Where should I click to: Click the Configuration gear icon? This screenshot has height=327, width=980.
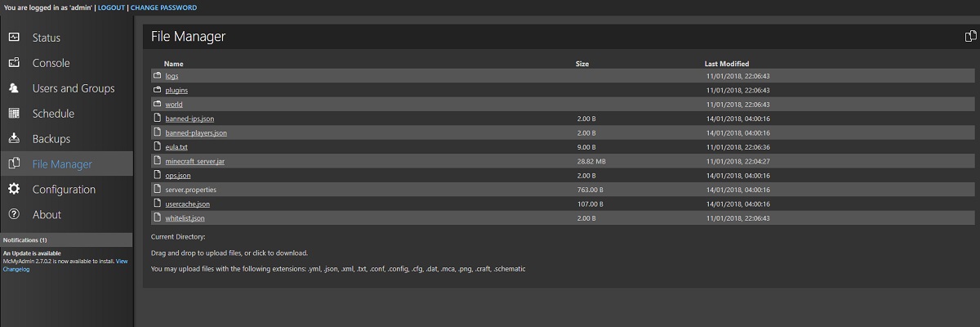coord(14,189)
